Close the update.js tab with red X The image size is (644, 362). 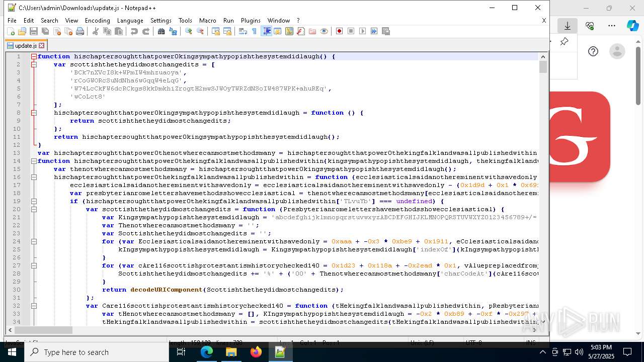click(x=42, y=46)
